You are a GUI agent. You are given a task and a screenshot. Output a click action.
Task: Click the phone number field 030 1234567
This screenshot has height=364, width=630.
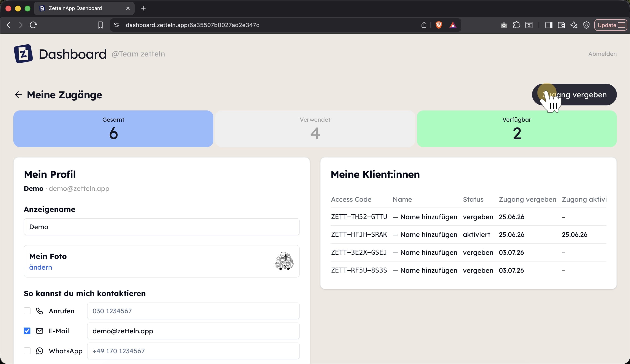[x=193, y=311]
